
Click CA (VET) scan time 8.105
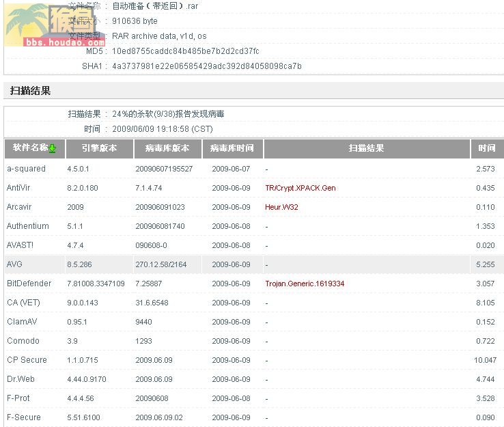(x=486, y=303)
